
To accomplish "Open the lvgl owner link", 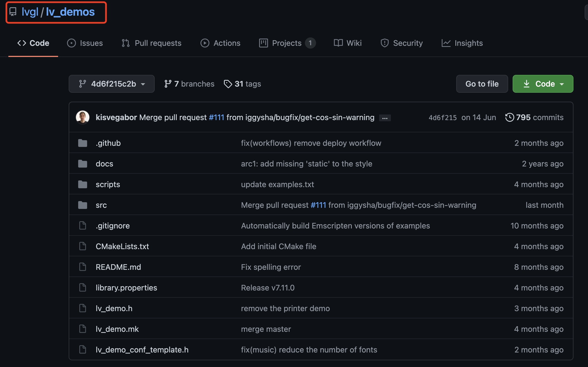I will (x=30, y=12).
